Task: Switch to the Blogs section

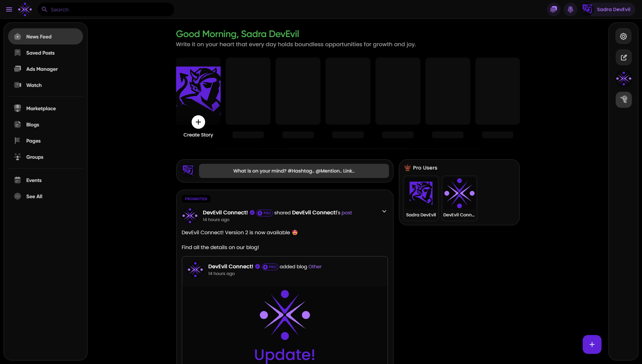Action: (32, 124)
